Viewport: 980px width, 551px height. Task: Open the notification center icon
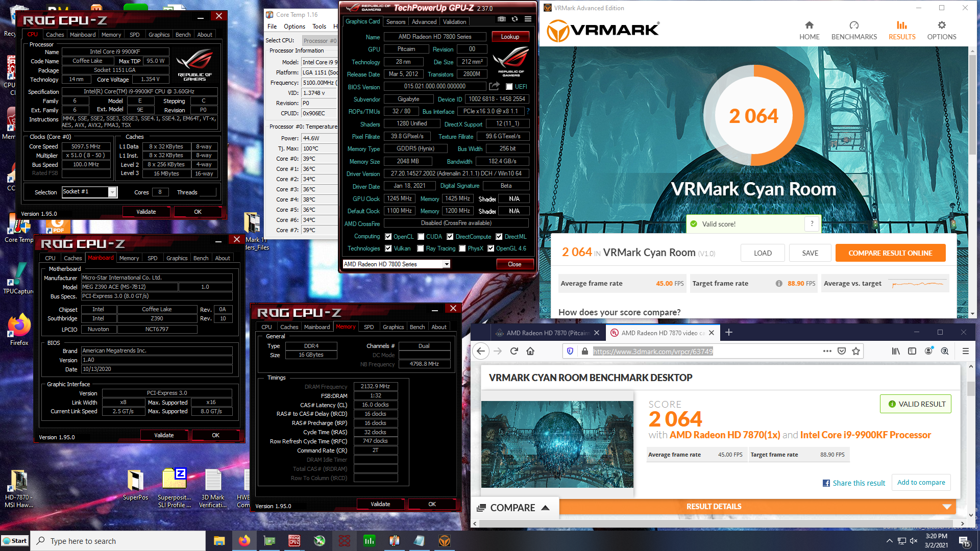tap(964, 541)
